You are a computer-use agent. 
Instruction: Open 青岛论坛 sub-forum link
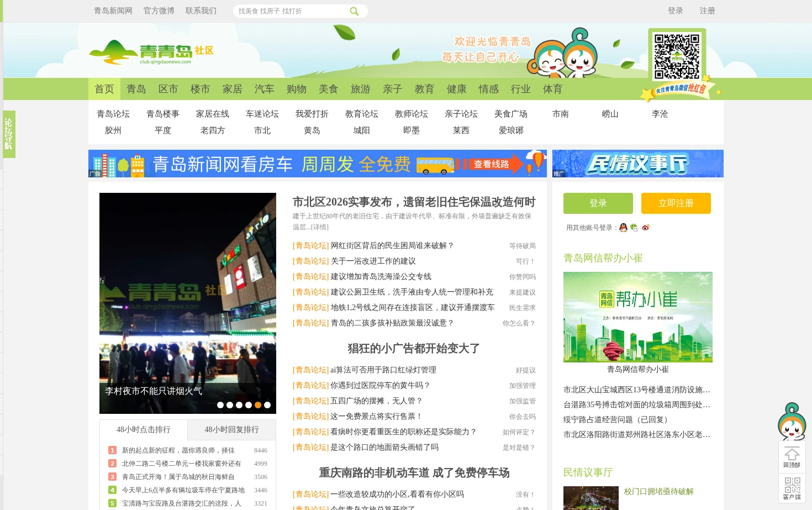113,114
